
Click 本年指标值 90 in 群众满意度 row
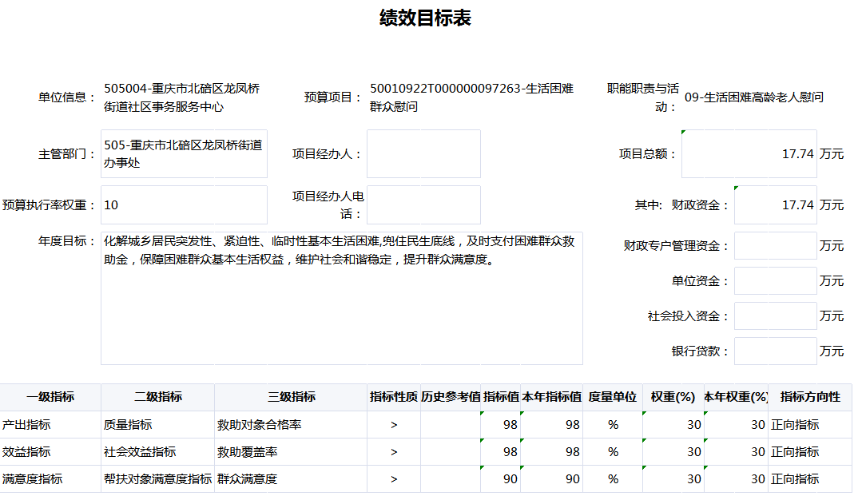(x=552, y=478)
